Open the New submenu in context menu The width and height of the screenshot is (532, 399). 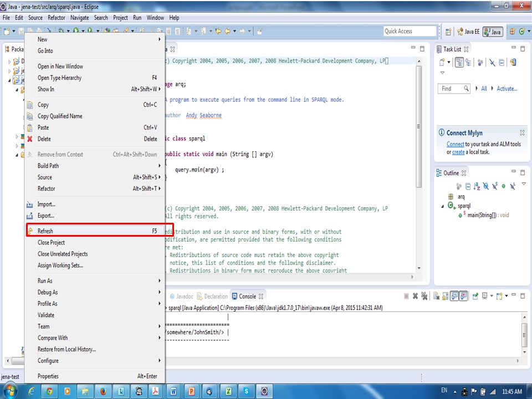[95, 39]
